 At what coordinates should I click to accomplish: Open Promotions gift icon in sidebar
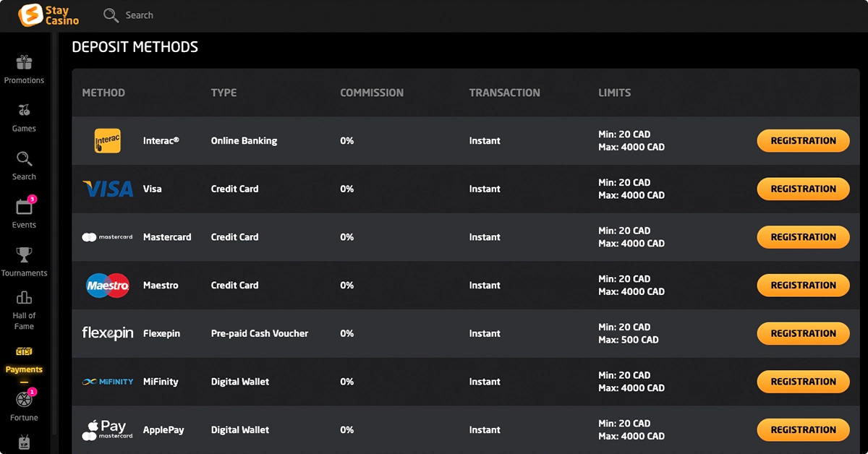click(24, 62)
